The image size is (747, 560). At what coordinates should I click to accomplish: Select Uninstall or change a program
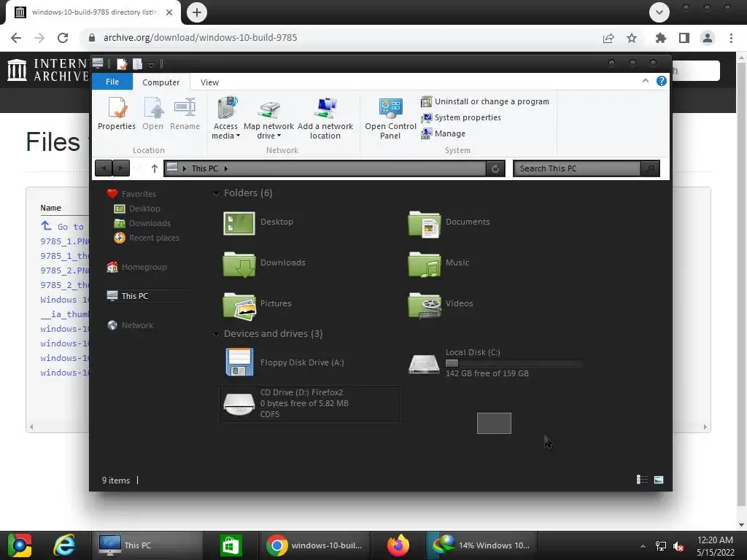coord(485,101)
